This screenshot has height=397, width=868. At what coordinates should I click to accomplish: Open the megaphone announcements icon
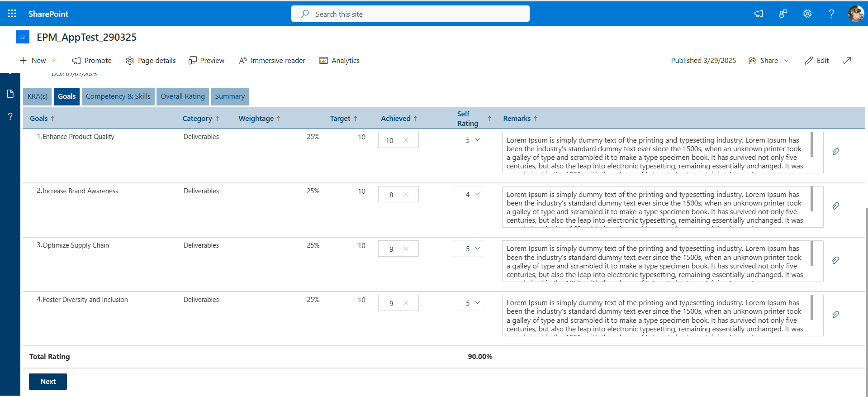tap(759, 14)
